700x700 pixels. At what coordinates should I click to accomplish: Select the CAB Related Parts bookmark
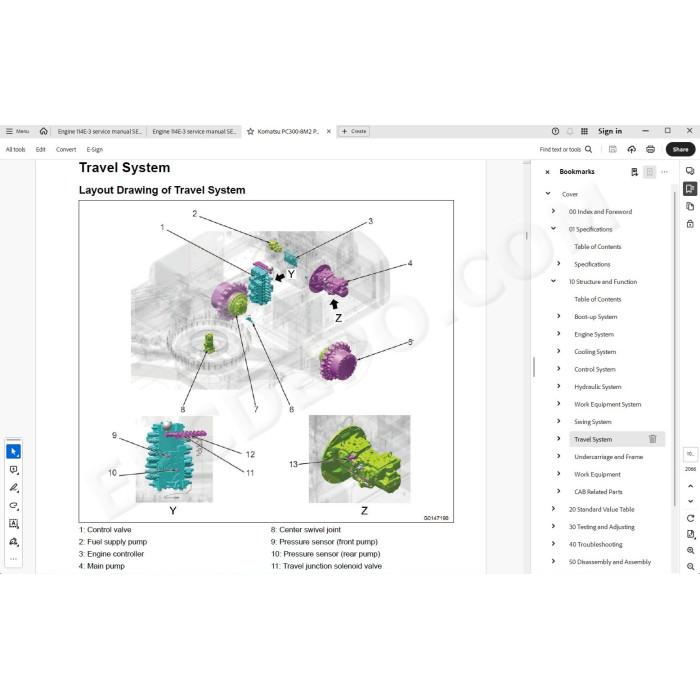tap(598, 492)
